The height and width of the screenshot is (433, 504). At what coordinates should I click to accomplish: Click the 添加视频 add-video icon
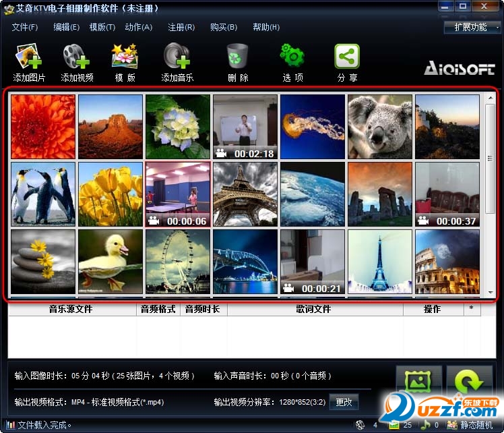77,57
